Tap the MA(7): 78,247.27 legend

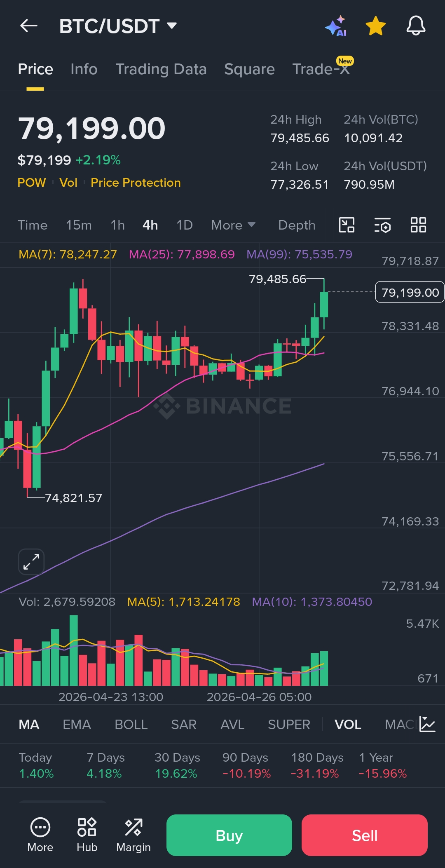click(x=68, y=254)
